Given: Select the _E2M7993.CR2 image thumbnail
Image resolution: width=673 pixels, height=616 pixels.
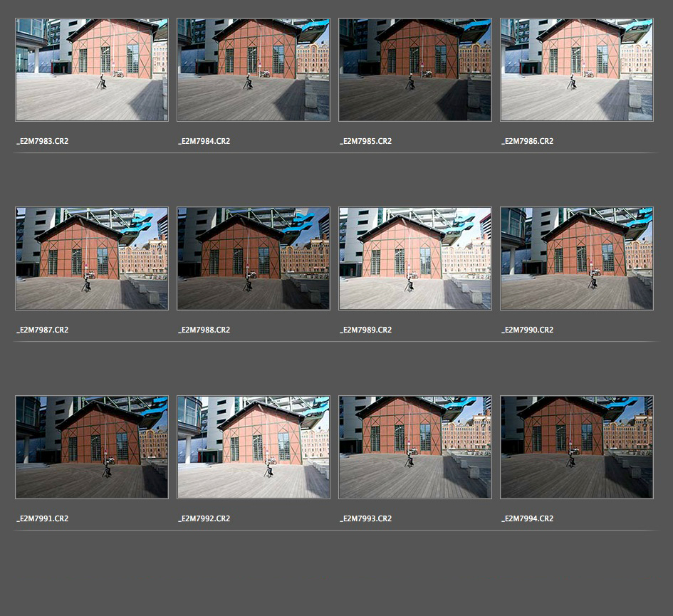Looking at the screenshot, I should [x=415, y=447].
